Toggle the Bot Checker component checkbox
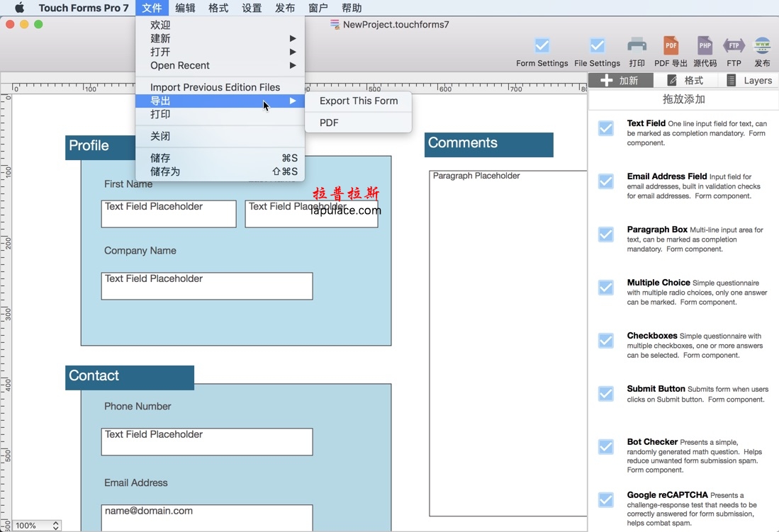This screenshot has height=532, width=779. click(x=606, y=447)
